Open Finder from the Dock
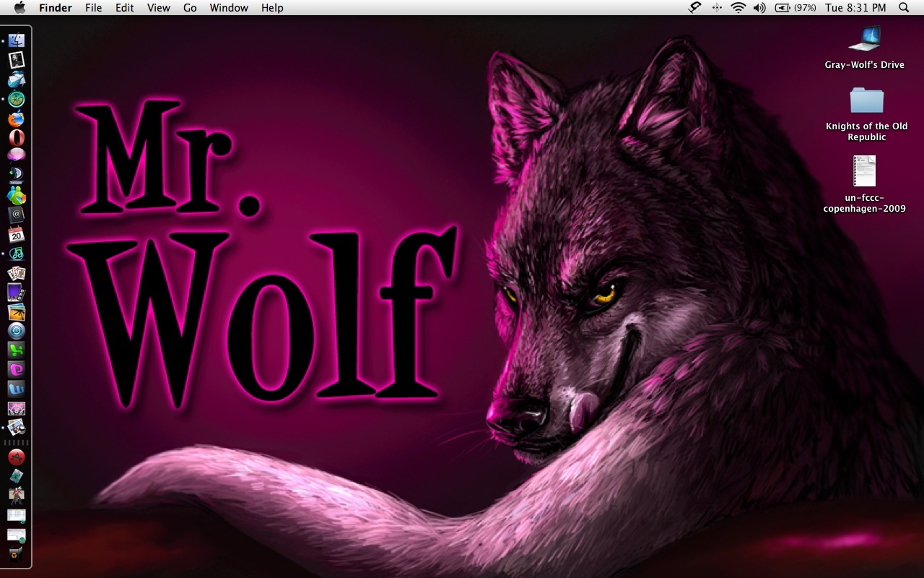Viewport: 924px width, 578px height. coord(17,40)
